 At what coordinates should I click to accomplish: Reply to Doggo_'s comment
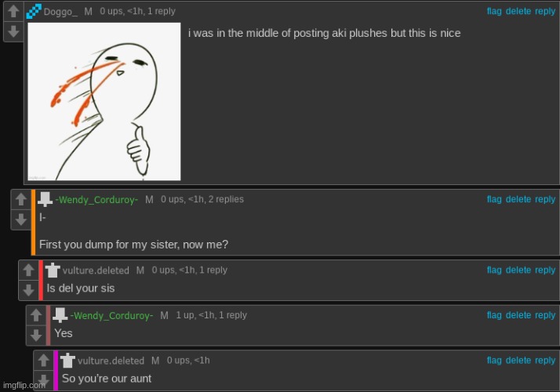545,11
